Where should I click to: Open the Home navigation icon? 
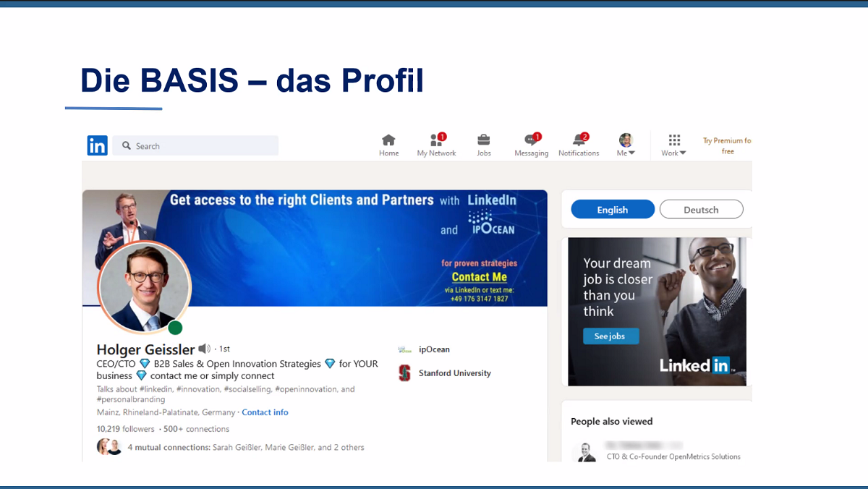click(x=389, y=145)
